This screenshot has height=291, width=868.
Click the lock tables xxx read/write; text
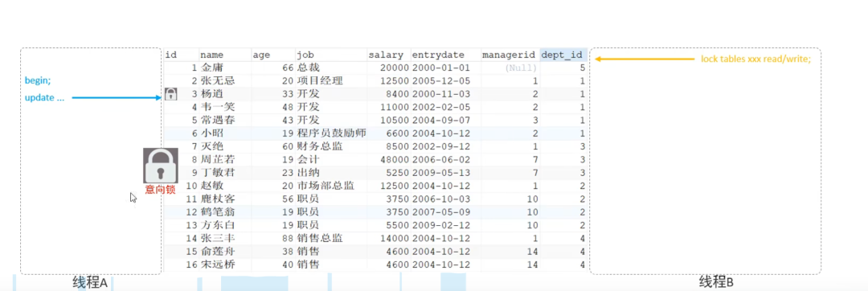coord(755,59)
